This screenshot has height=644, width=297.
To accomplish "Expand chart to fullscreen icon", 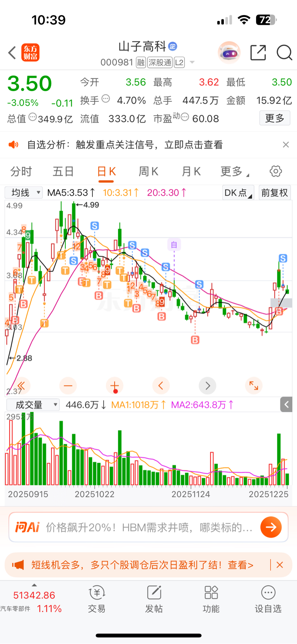I will click(x=254, y=386).
